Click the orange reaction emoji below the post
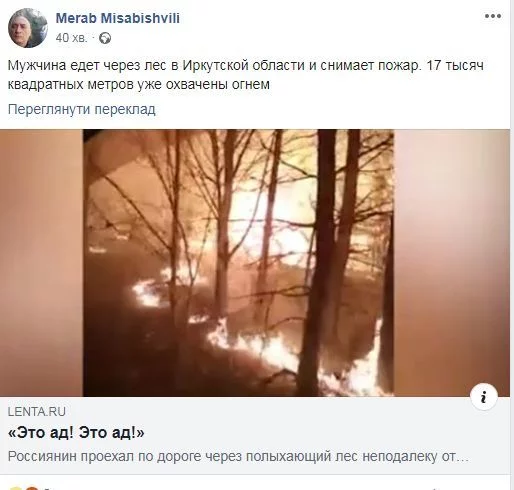Viewport: 514px width, 490px height. 32,488
